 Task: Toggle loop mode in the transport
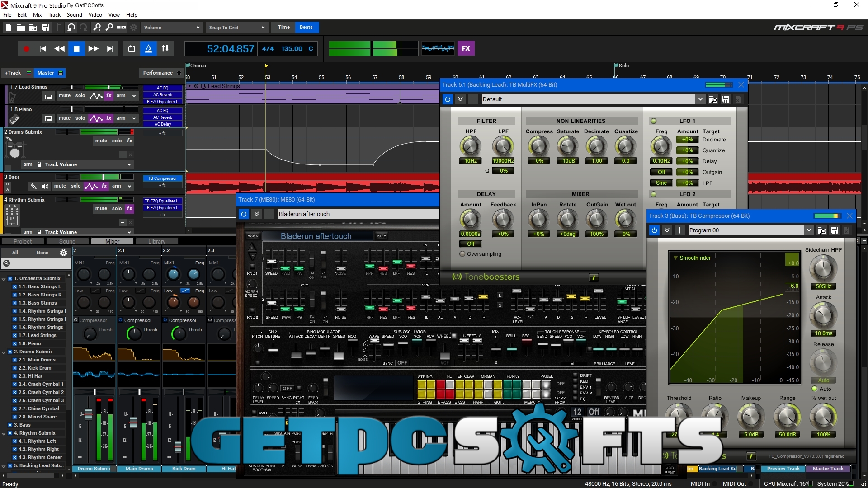coord(132,49)
